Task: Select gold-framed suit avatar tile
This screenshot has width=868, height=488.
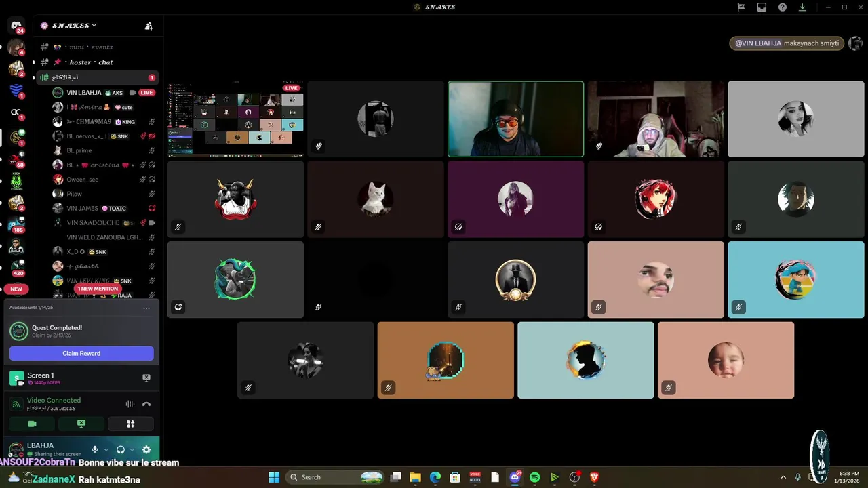Action: pos(515,279)
